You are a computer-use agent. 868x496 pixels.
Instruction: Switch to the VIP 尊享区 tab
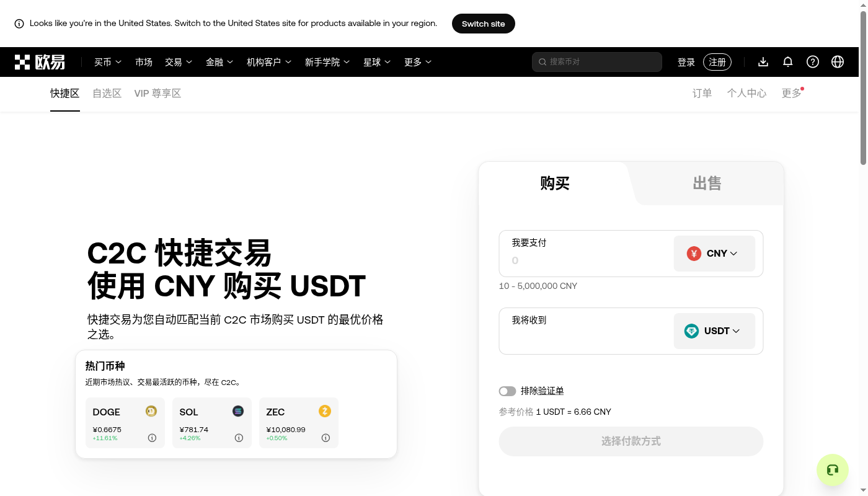[x=157, y=94]
